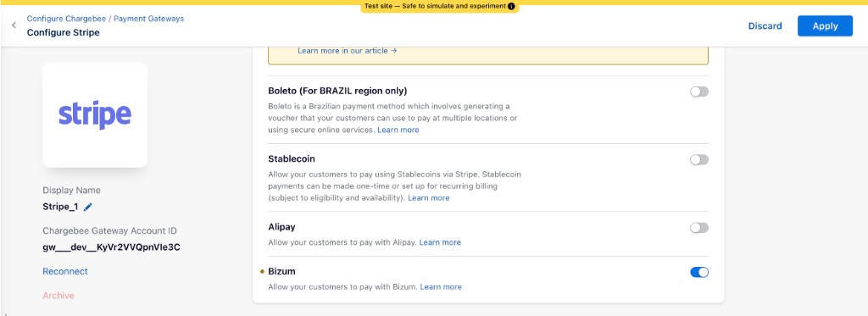Click the Archive link
The height and width of the screenshot is (316, 868).
point(58,296)
